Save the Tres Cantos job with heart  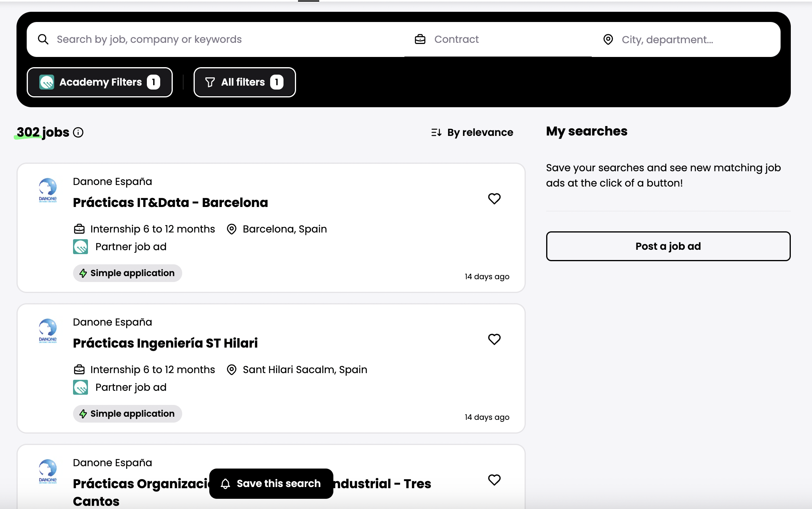[x=494, y=480]
